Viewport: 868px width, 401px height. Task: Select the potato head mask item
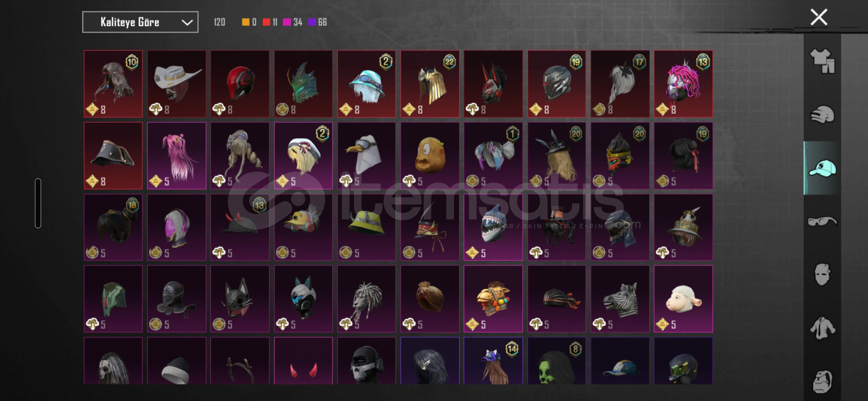[430, 156]
